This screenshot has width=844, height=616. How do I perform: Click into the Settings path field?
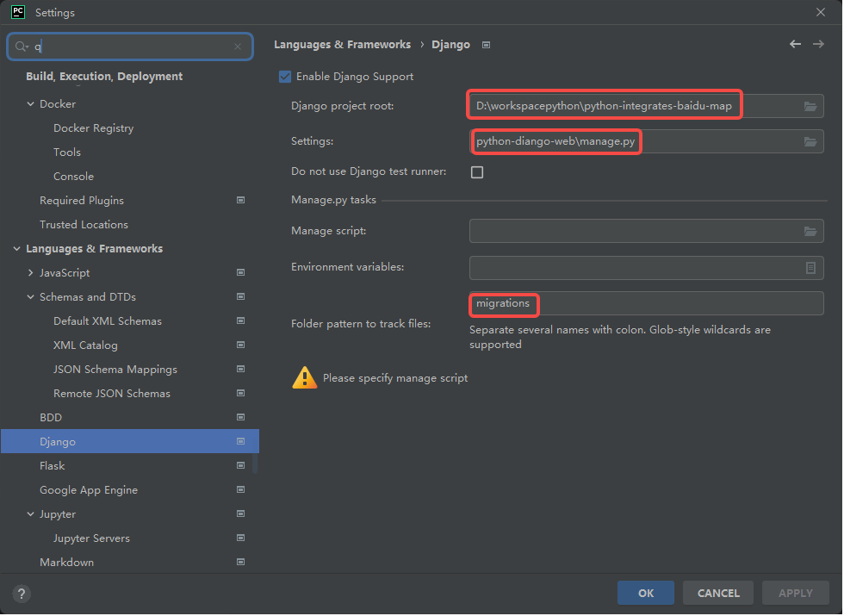646,141
